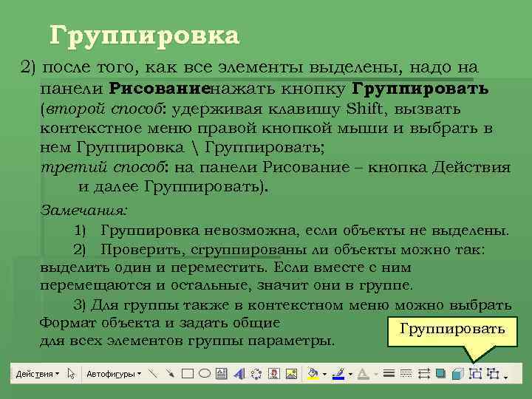The height and width of the screenshot is (399, 532).
Task: Open the Действия menu on the drawing toolbar
Action: [x=38, y=374]
